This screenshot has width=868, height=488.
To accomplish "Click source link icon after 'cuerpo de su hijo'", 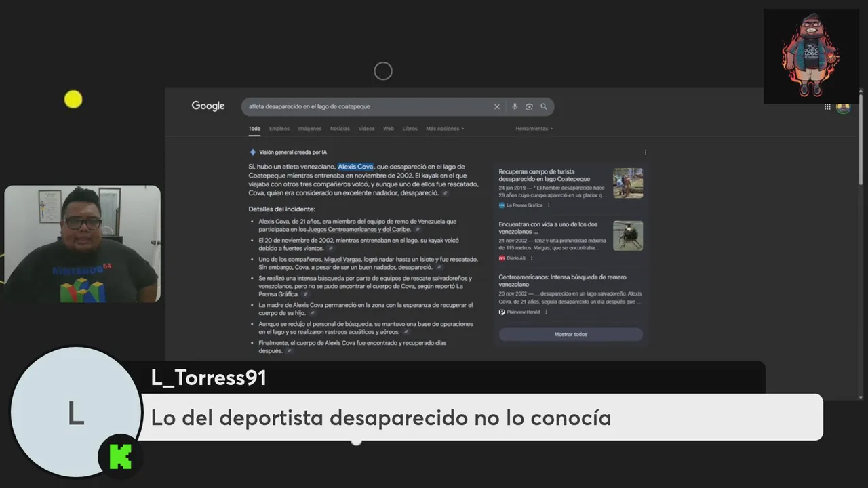I will click(313, 314).
